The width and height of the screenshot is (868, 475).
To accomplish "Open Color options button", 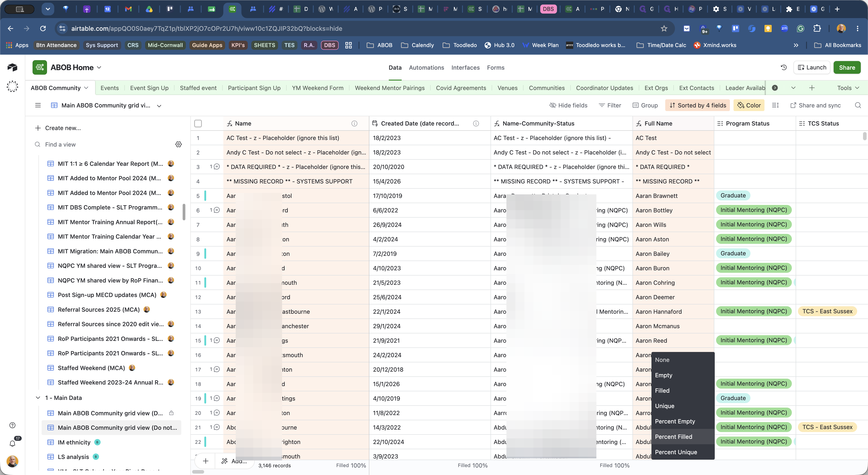I will coord(749,106).
